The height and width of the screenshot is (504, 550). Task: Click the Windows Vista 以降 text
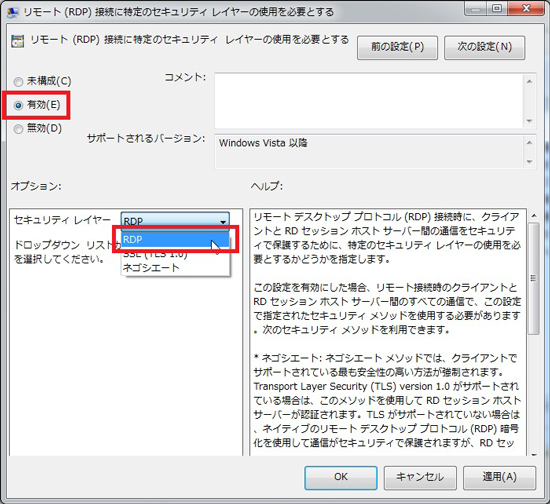263,143
